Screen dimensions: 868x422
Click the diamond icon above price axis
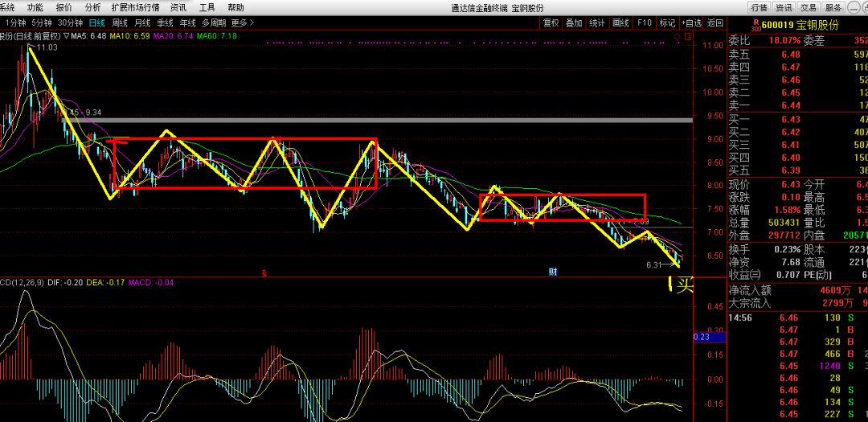[678, 37]
